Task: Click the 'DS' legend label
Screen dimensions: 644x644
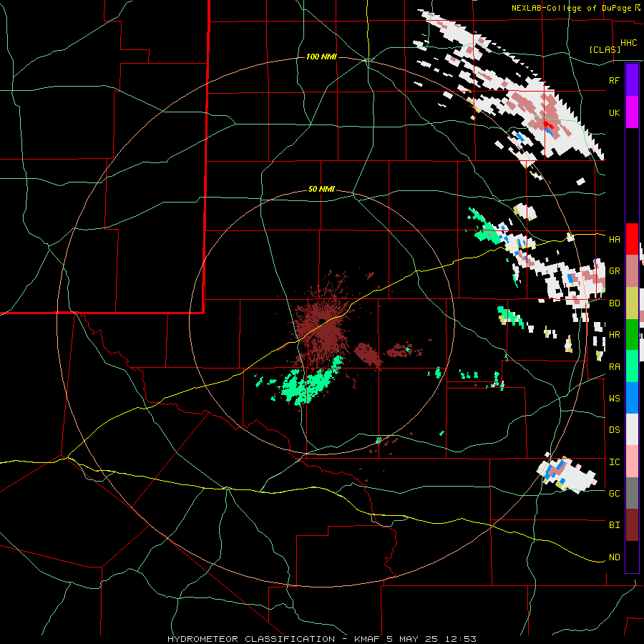Action: coord(614,430)
